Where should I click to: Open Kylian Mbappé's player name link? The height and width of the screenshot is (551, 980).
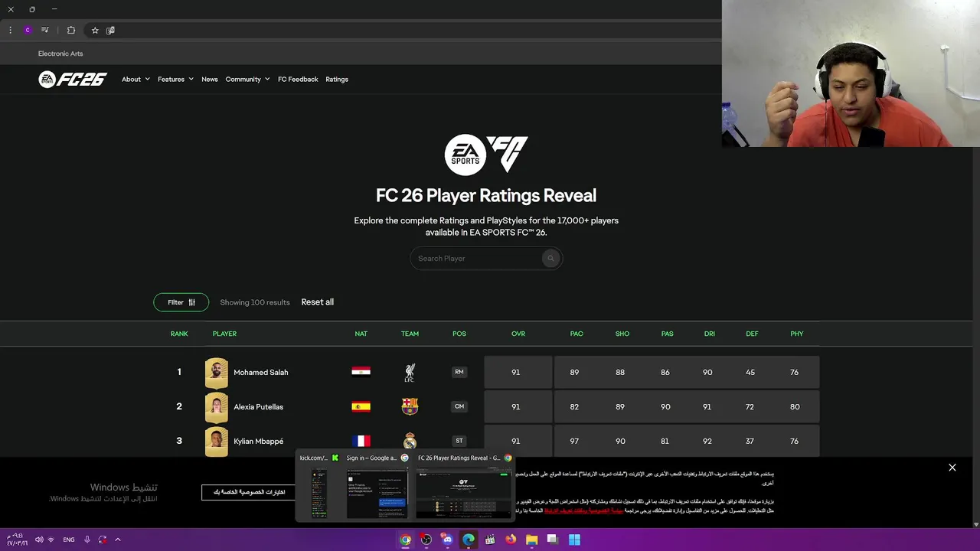coord(259,442)
